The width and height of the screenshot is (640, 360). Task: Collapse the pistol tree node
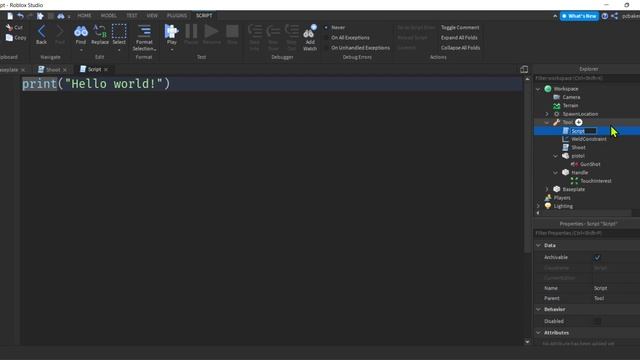pos(556,156)
